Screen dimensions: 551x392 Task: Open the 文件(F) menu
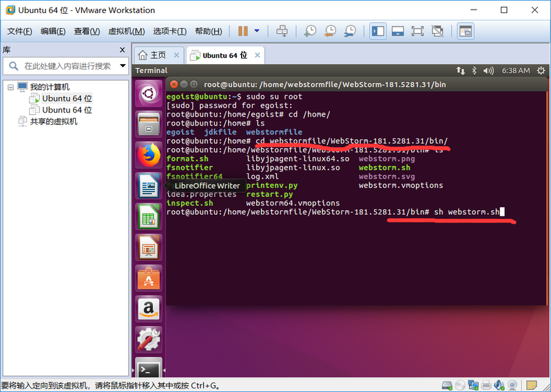click(x=20, y=31)
